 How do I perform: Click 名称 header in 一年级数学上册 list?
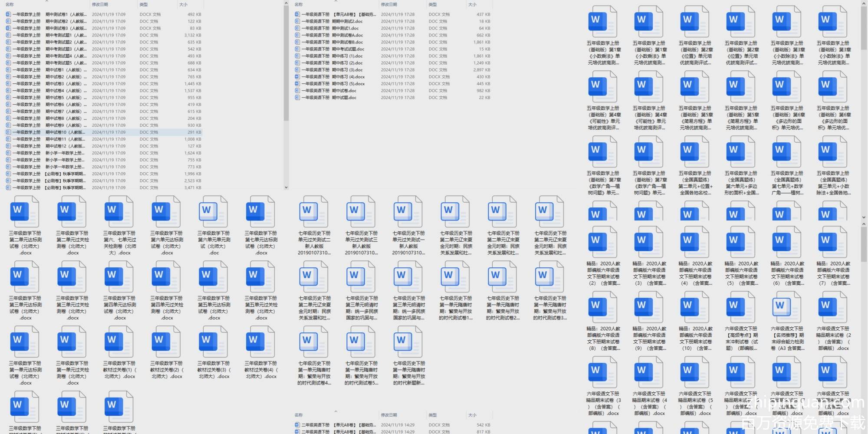10,4
